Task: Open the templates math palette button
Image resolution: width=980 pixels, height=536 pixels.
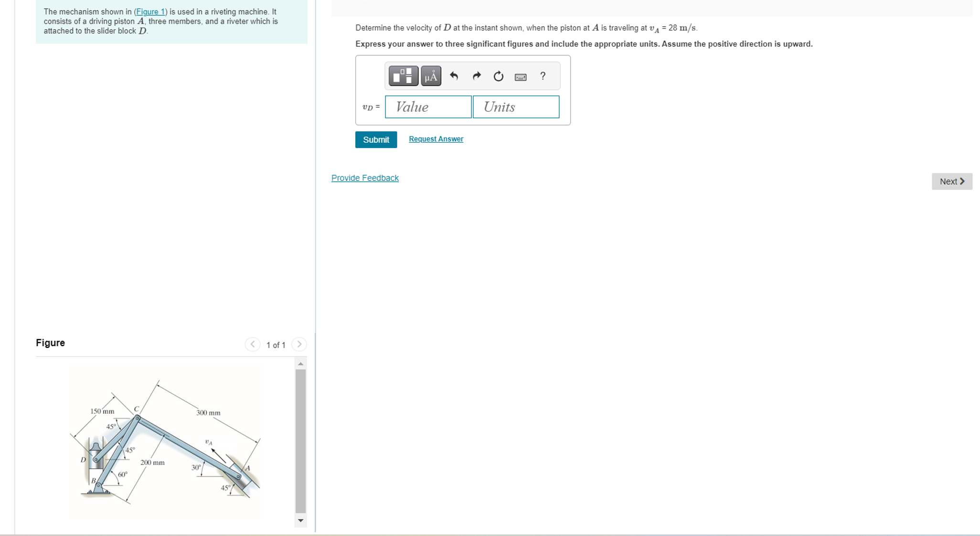Action: (403, 76)
